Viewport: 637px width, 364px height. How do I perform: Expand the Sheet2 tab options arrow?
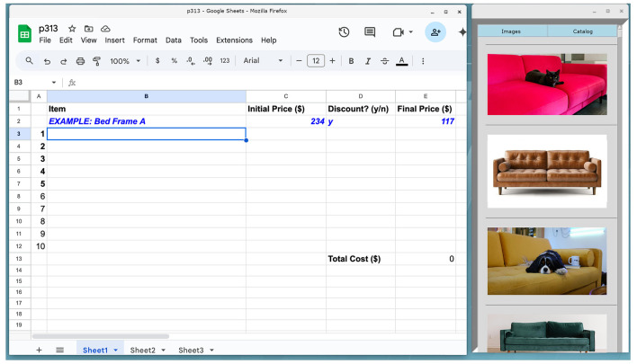coord(164,351)
